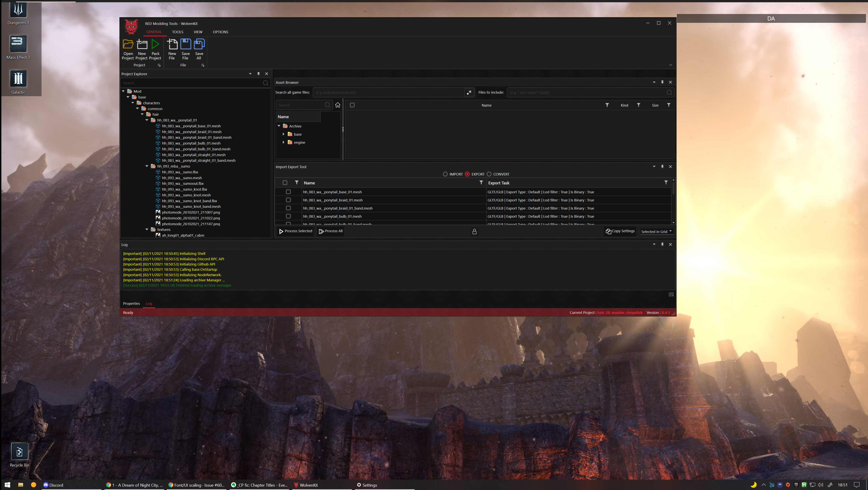The image size is (868, 490).
Task: Expand the engine folder in Archive tree
Action: [284, 142]
